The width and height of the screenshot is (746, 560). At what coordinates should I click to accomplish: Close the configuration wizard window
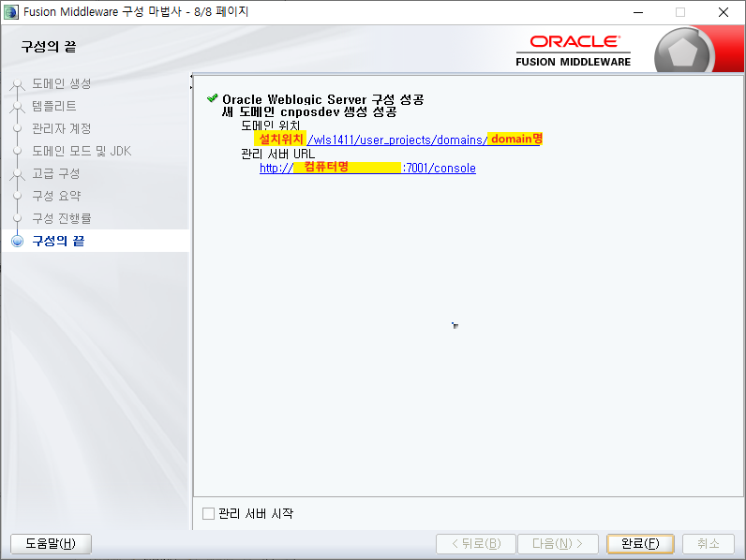724,12
